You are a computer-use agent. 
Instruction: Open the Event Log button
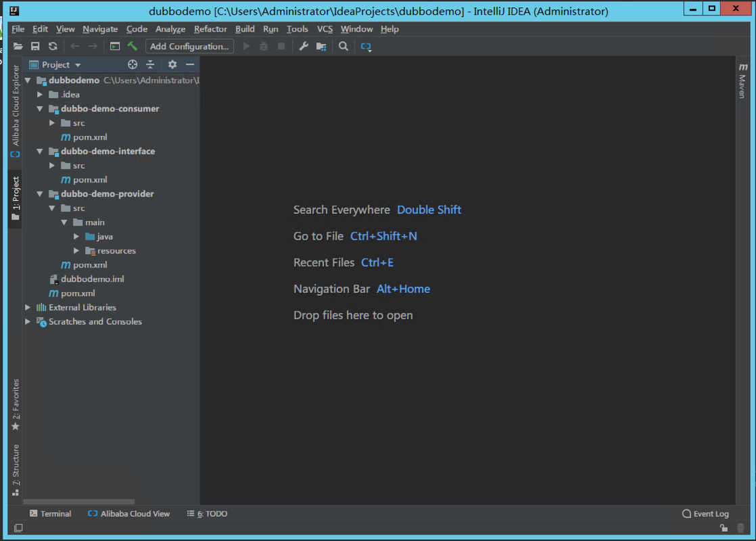click(x=705, y=514)
